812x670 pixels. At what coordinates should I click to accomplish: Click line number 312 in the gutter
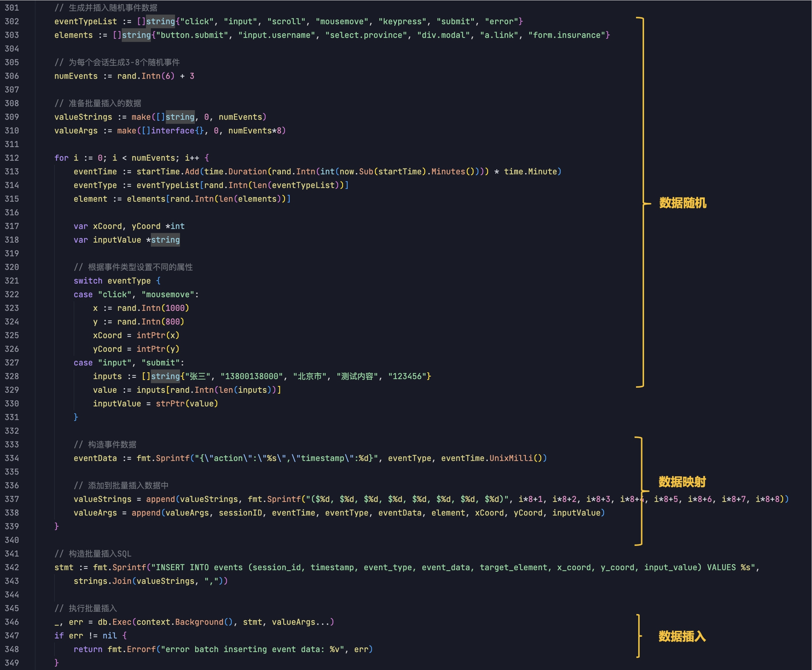pyautogui.click(x=11, y=158)
